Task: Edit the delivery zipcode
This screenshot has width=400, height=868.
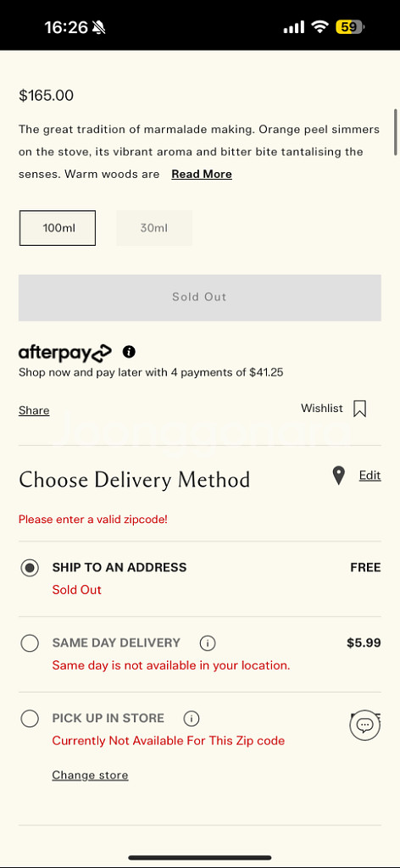Action: 370,475
